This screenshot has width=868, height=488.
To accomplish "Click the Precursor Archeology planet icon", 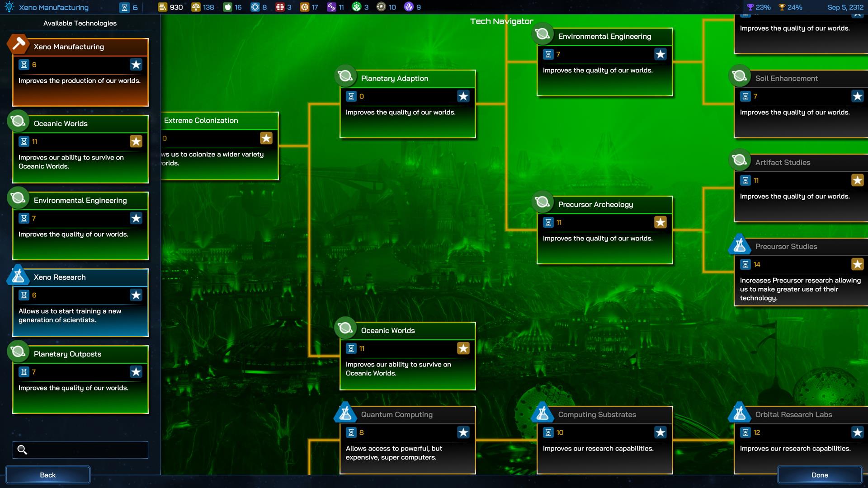I will [542, 202].
